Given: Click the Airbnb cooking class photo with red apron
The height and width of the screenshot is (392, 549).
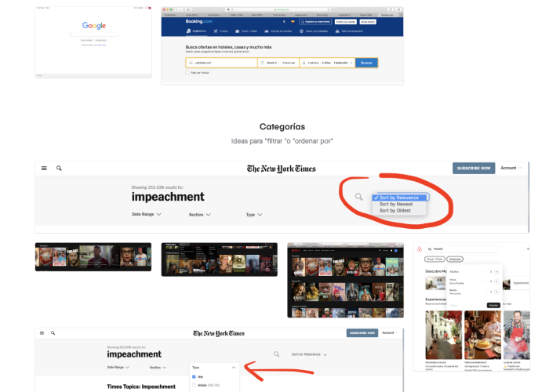Looking at the screenshot, I should point(516,335).
